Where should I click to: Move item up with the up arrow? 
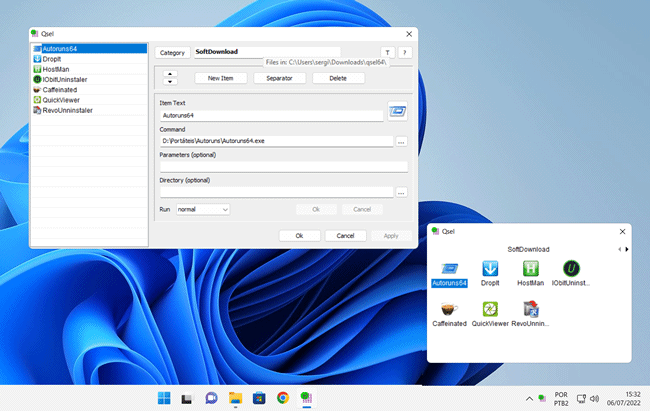pyautogui.click(x=170, y=74)
